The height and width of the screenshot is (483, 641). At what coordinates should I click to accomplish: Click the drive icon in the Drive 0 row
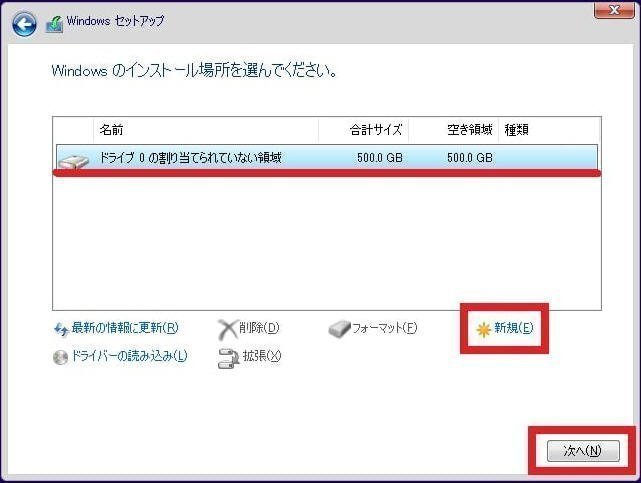coord(74,161)
